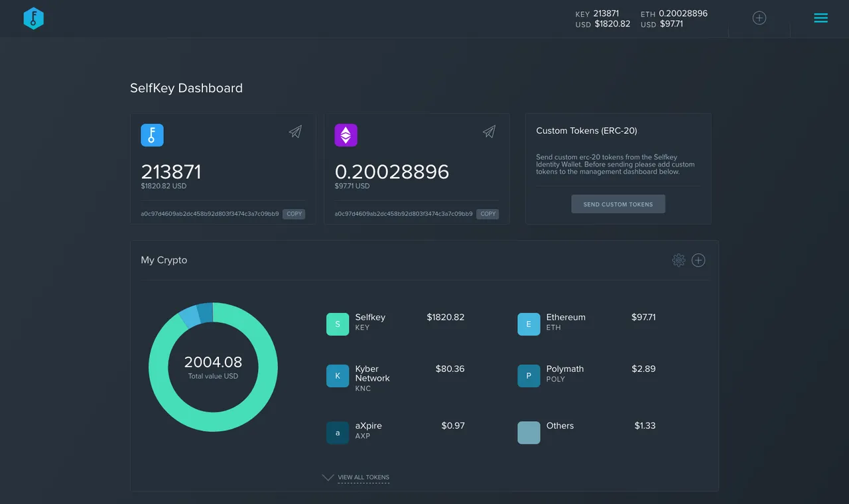Click the VIEW ALL TOKENS link
The height and width of the screenshot is (504, 849).
pyautogui.click(x=363, y=477)
